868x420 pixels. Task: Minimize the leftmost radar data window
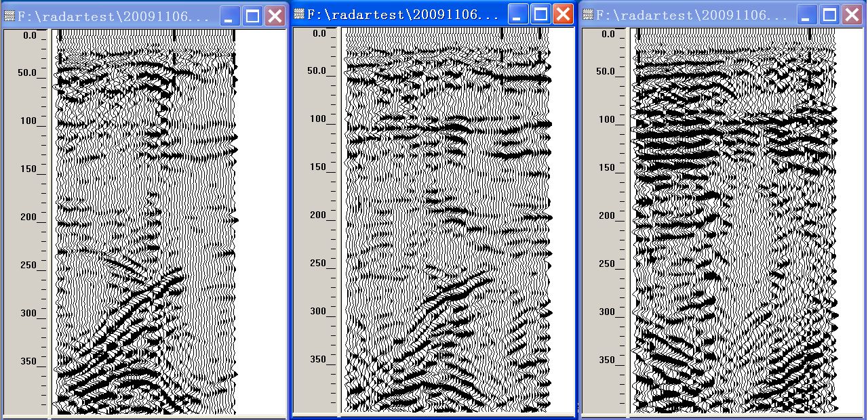click(x=231, y=16)
